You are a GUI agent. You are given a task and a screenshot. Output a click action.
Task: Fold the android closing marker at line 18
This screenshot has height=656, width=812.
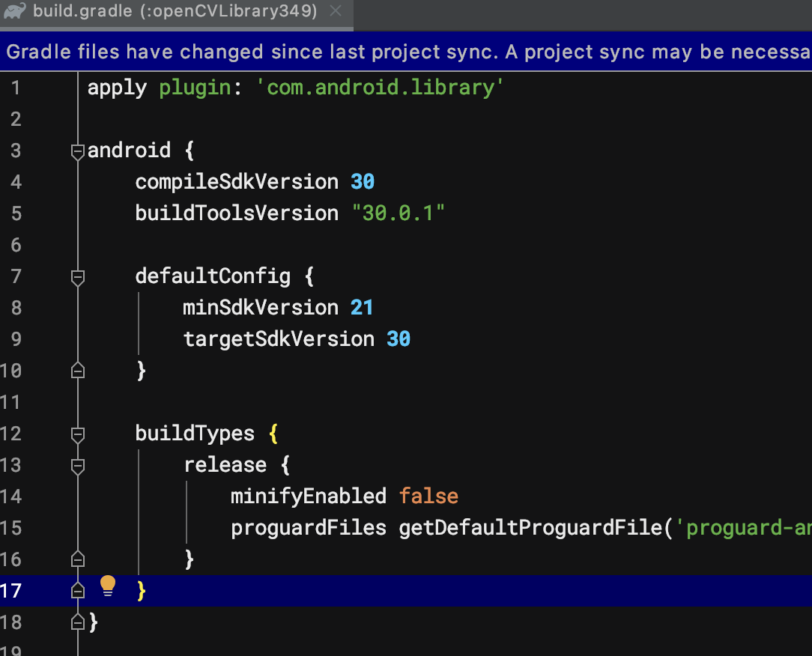coord(78,622)
